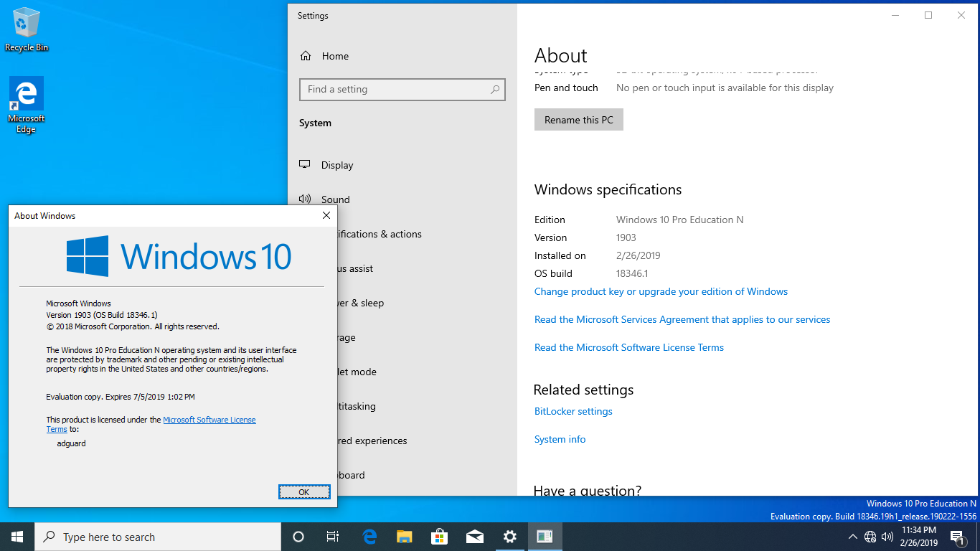Open Microsoft Store from the taskbar
This screenshot has width=980, height=551.
coord(439,537)
